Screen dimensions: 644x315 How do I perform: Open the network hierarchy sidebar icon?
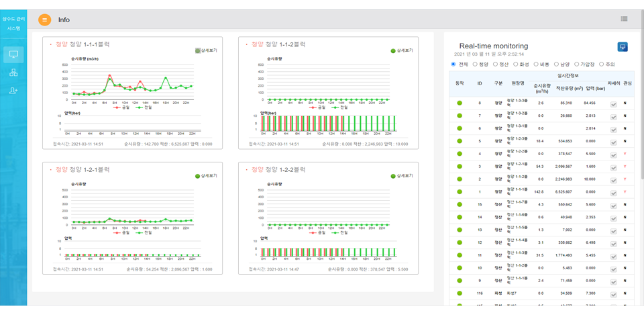click(13, 73)
